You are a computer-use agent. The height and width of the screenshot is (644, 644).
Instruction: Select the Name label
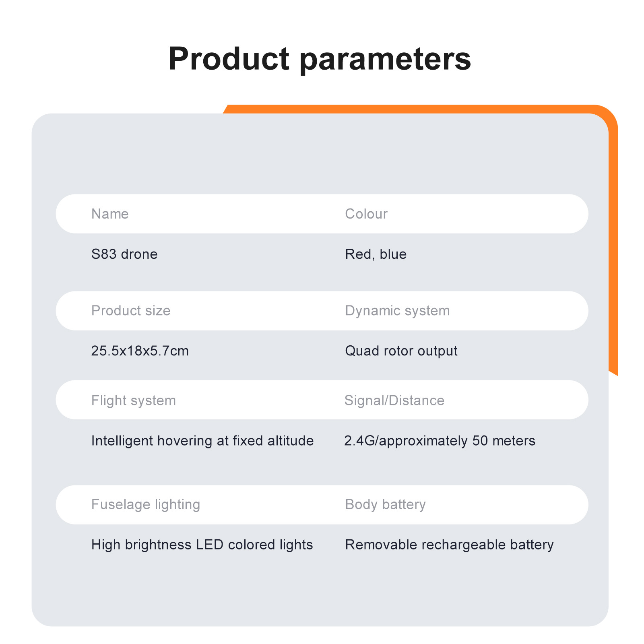point(110,214)
